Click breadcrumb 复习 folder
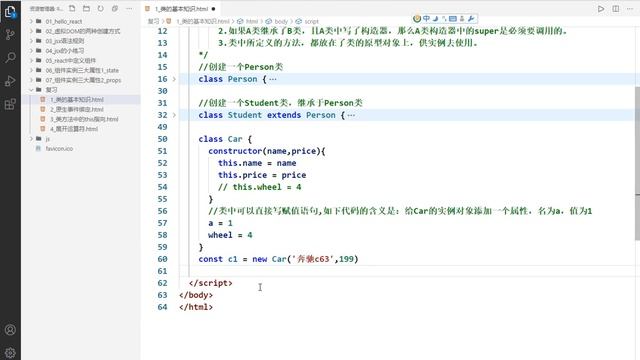 point(153,21)
